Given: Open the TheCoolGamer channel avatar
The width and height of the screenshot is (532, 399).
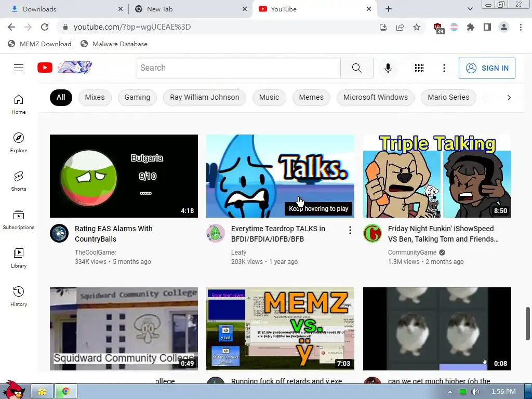Looking at the screenshot, I should tap(59, 233).
